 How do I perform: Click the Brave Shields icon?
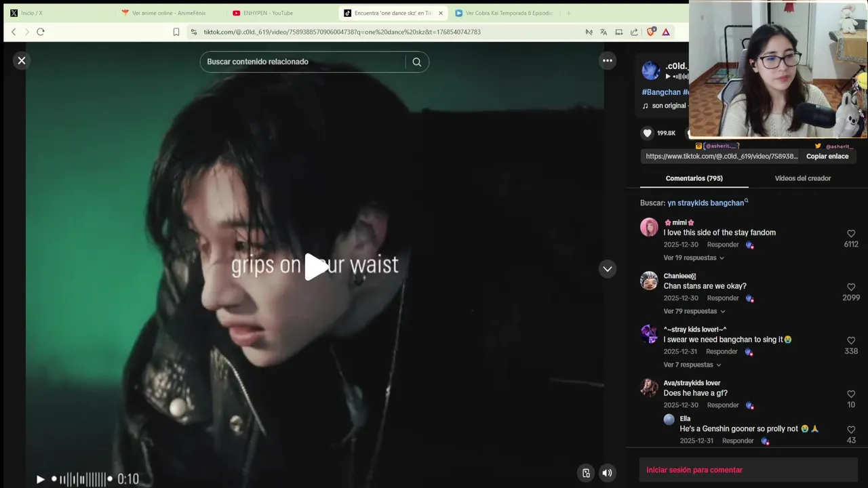click(x=651, y=32)
